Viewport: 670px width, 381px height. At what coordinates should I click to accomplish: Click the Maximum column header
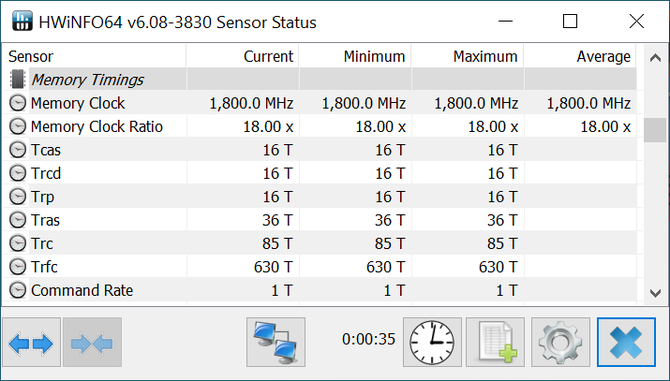(467, 56)
